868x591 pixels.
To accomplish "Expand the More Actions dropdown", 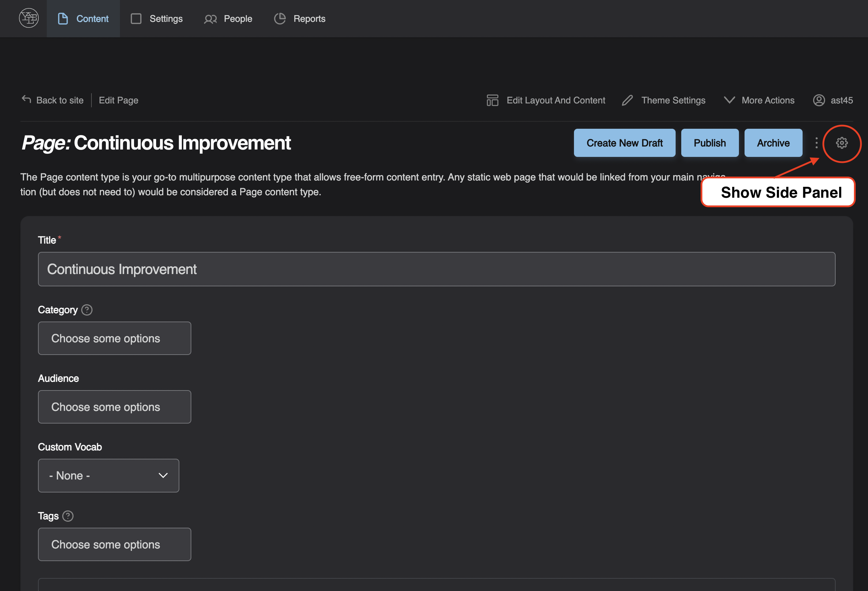I will pyautogui.click(x=759, y=100).
